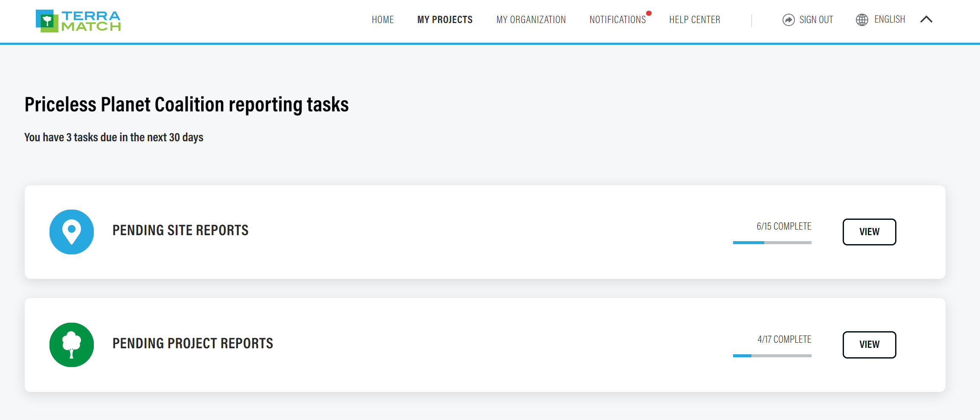Collapse the language chevron arrow
The width and height of the screenshot is (980, 420).
coord(926,19)
